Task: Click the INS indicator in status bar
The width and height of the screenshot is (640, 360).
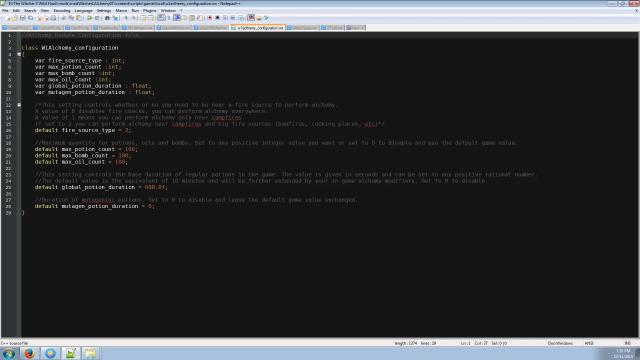Action: pyautogui.click(x=627, y=343)
